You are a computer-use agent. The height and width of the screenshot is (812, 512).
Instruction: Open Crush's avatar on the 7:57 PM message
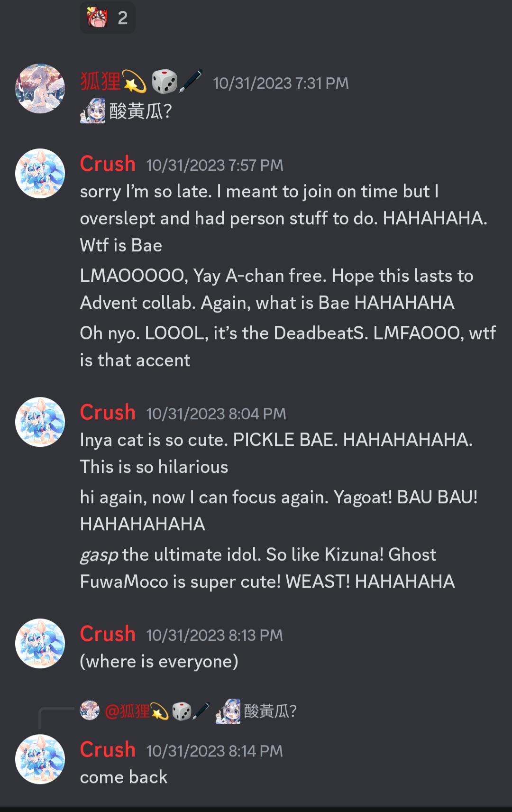click(40, 174)
